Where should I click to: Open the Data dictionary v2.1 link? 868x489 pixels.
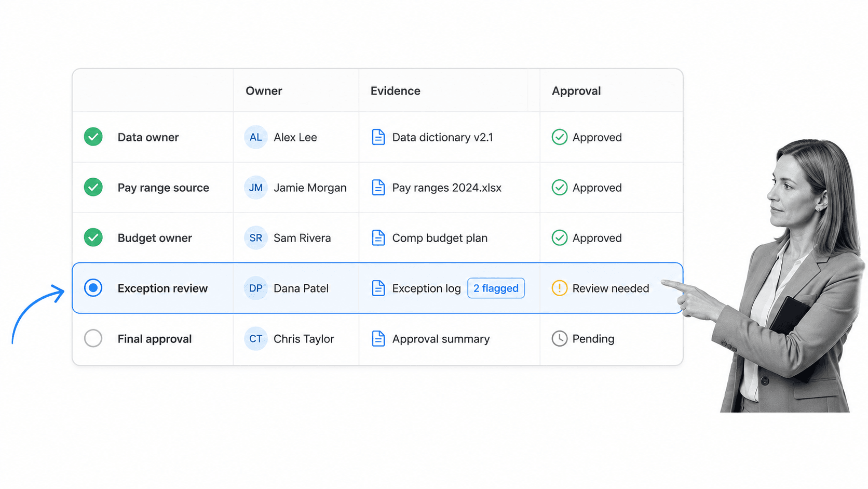(x=442, y=137)
